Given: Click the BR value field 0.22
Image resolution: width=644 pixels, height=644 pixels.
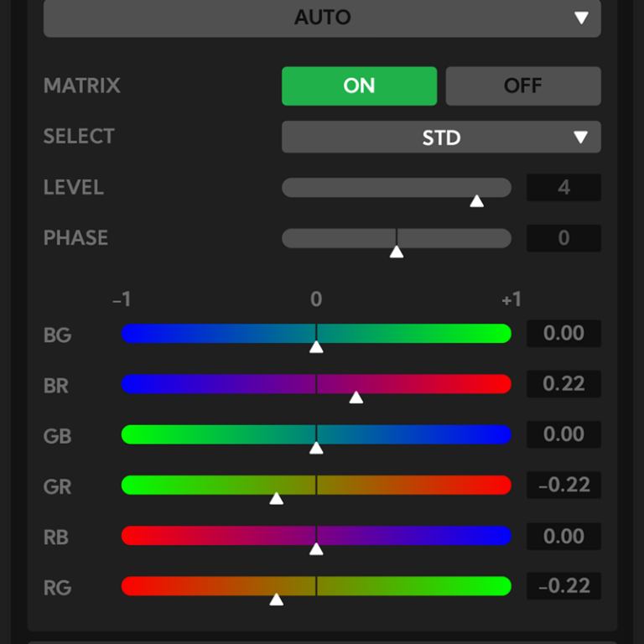Looking at the screenshot, I should click(563, 384).
